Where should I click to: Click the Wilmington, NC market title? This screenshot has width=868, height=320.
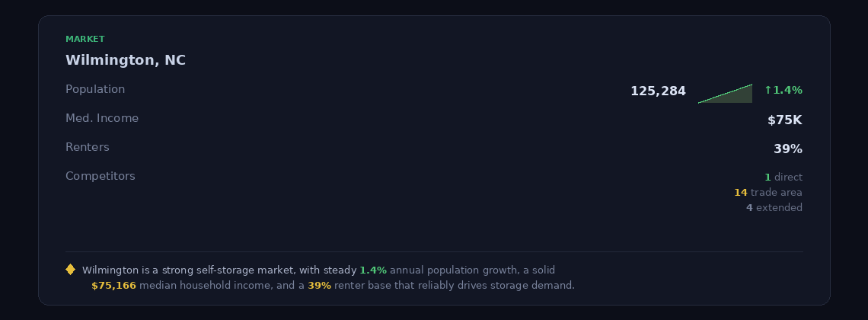point(126,60)
